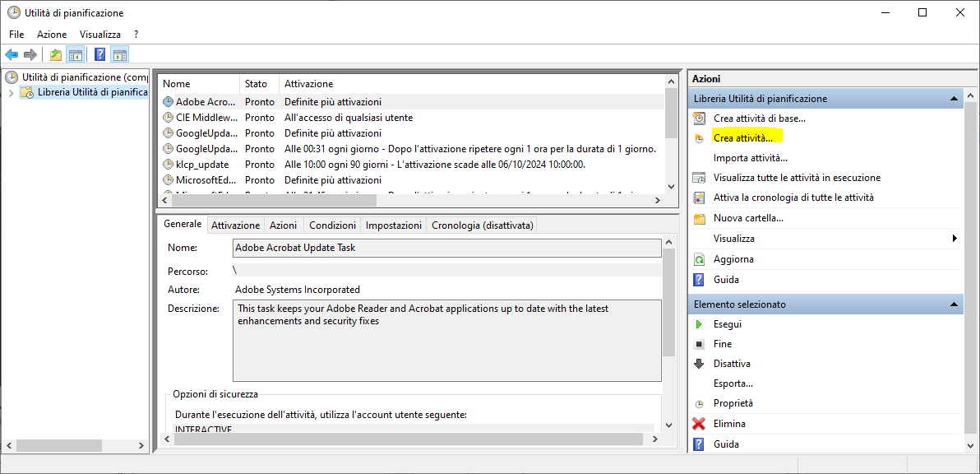The height and width of the screenshot is (474, 980).
Task: Toggle the actions pane toolbar icon
Action: click(120, 54)
